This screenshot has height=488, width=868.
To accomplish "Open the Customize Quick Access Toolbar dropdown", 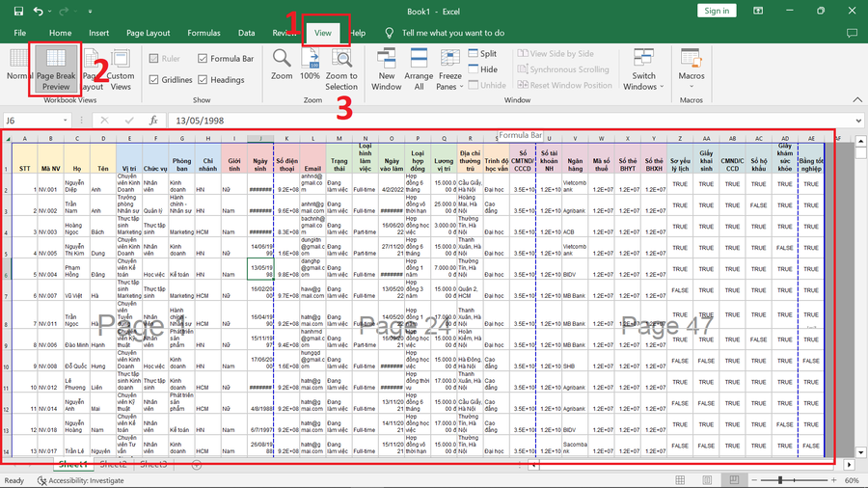I will [x=90, y=11].
